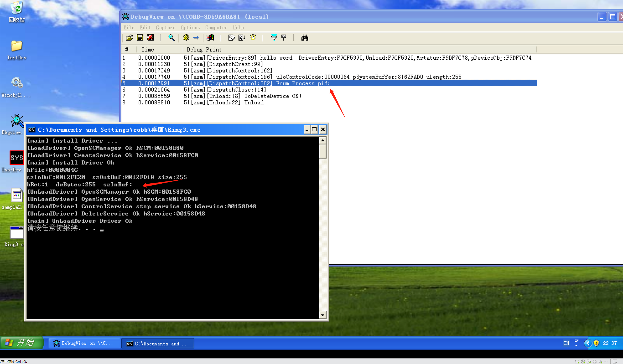This screenshot has width=623, height=364.
Task: Toggle Capture Kernel gear icon
Action: [x=186, y=38]
